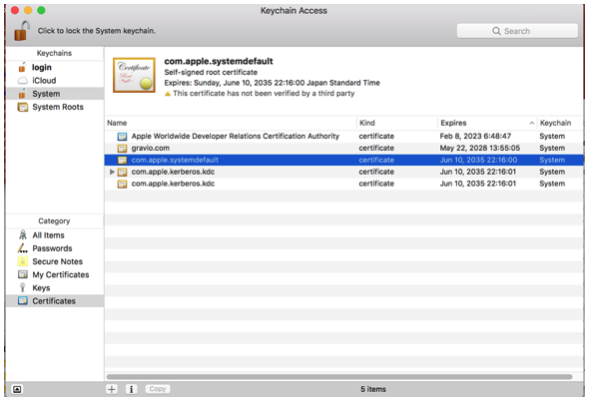Click the Copy button
This screenshot has width=590, height=404.
157,389
